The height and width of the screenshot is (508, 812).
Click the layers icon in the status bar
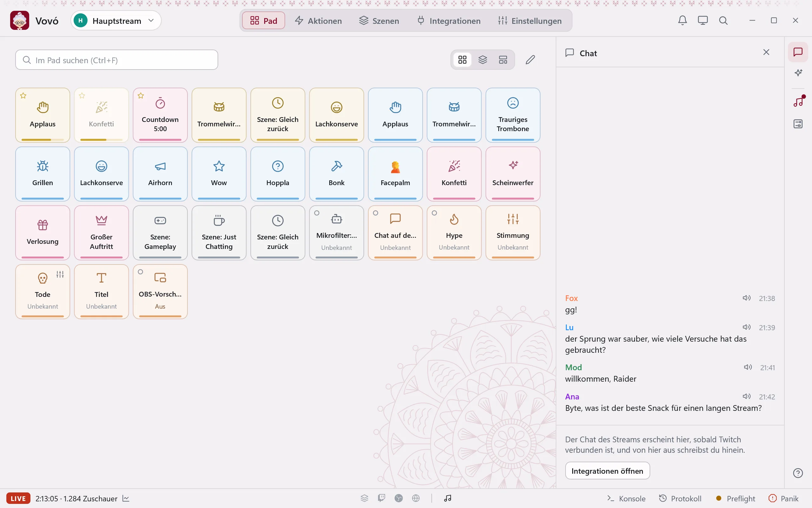364,498
